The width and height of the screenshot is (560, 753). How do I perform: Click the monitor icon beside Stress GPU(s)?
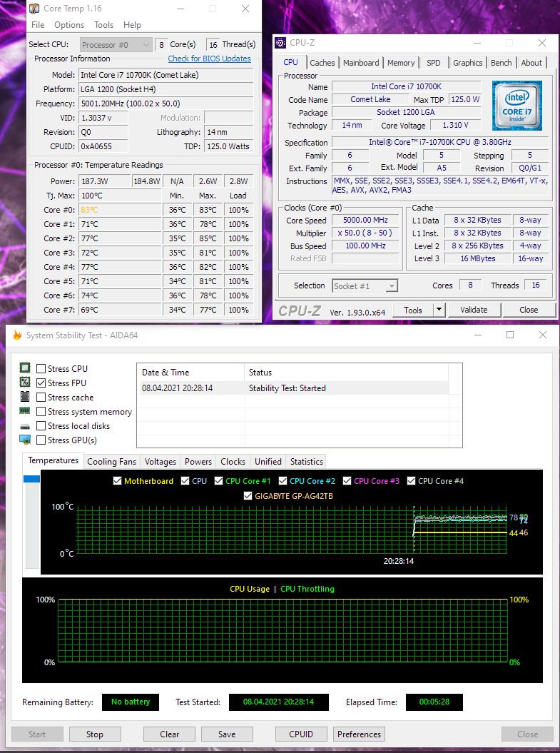click(25, 440)
